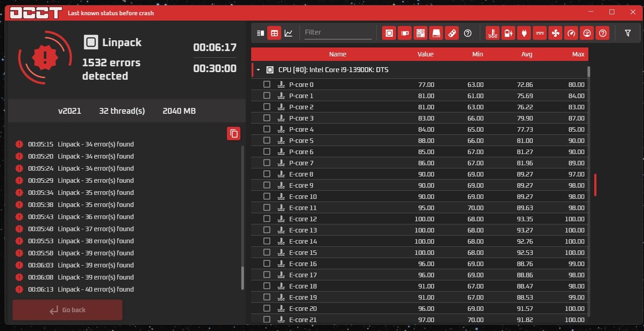Click the Go back button

tap(67, 310)
